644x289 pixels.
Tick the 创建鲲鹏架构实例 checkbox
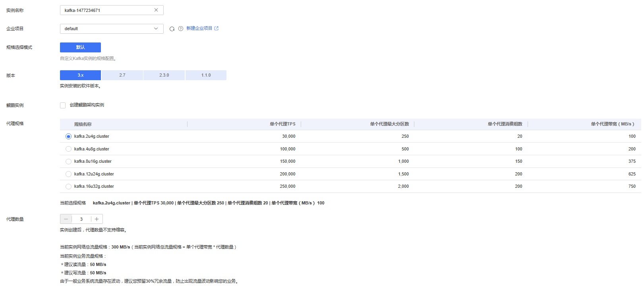63,105
